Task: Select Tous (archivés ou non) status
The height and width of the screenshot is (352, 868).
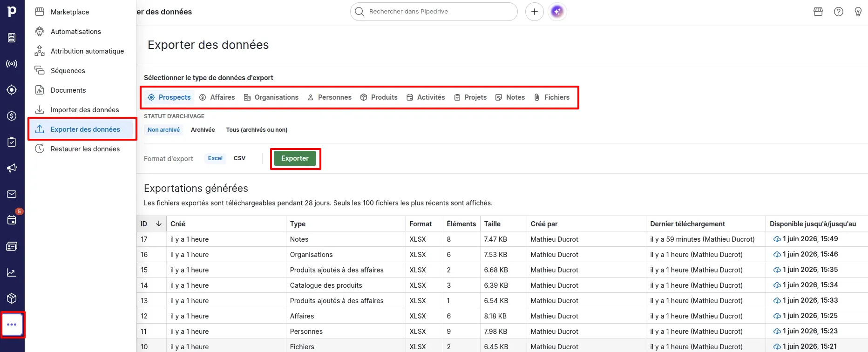Action: [x=257, y=130]
